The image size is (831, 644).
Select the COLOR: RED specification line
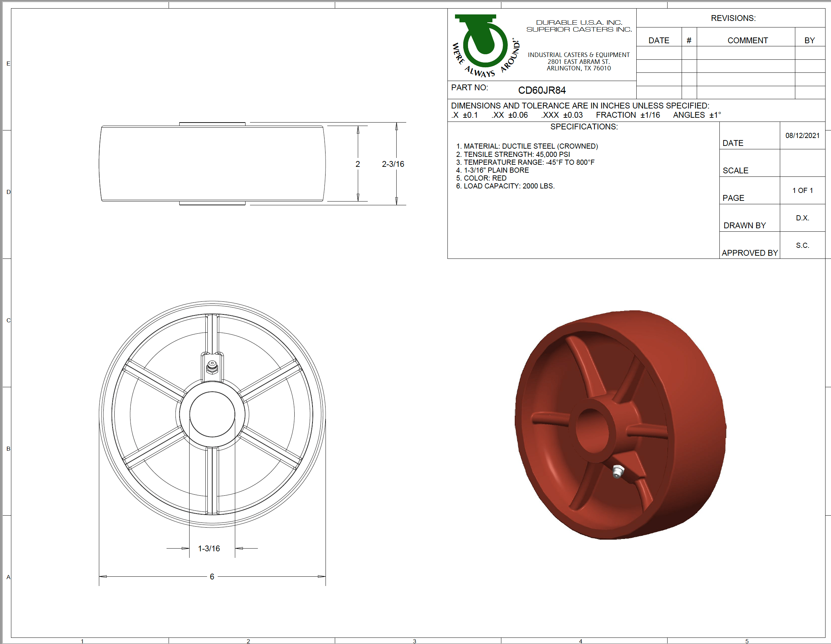pos(481,178)
